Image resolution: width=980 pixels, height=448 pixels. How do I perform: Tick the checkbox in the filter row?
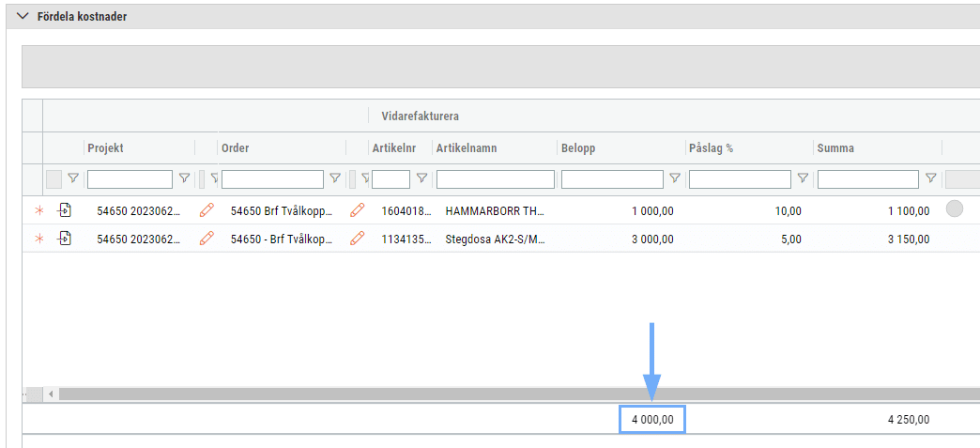tap(54, 179)
